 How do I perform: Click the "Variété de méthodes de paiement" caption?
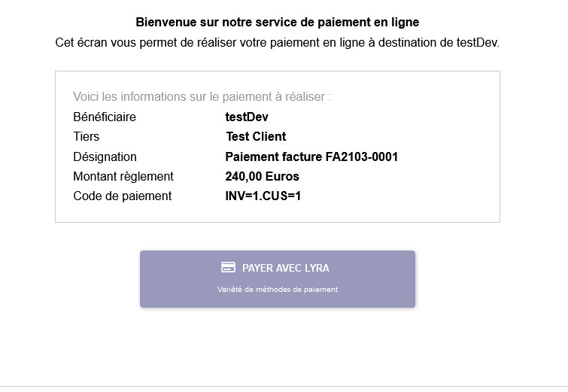tap(278, 290)
